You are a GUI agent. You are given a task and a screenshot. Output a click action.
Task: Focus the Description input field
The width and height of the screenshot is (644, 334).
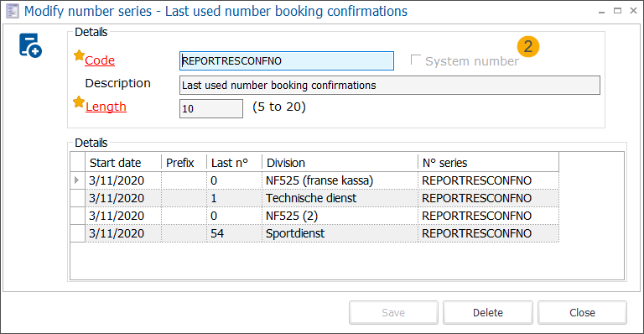390,85
